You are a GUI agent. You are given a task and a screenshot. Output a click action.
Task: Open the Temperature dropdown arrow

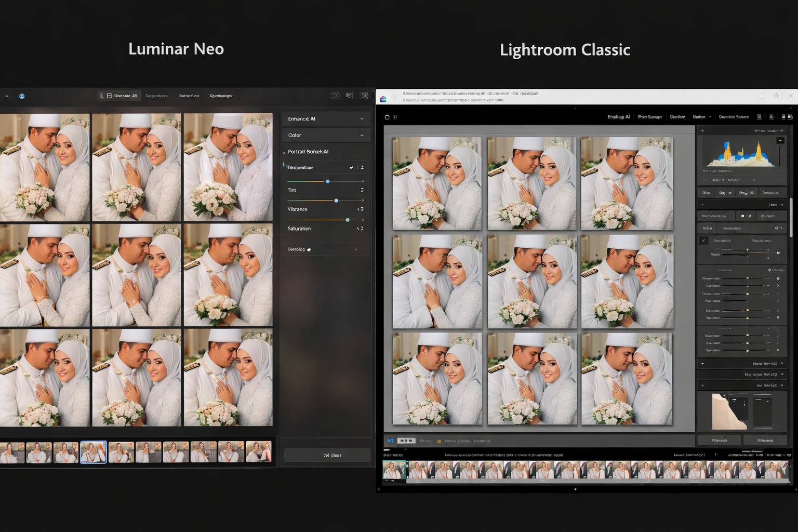tap(351, 168)
